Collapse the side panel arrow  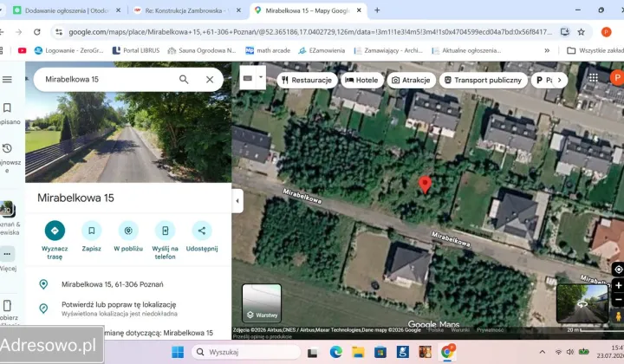point(237,201)
